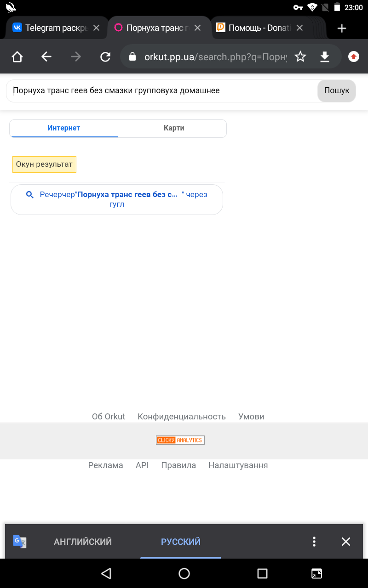Select РУССКИЙ language in translate bar
The image size is (368, 588).
(x=181, y=542)
